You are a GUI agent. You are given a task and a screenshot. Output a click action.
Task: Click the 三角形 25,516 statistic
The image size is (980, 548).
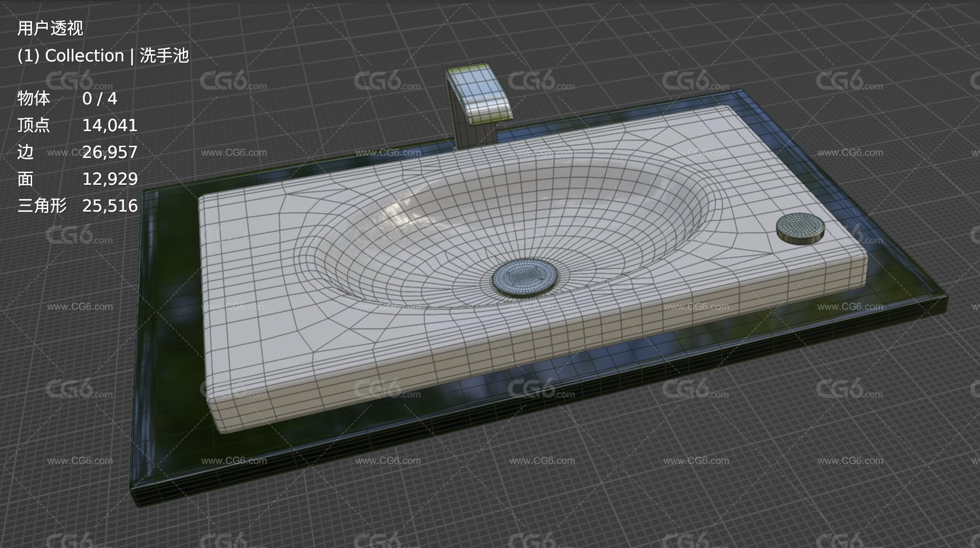coord(78,206)
